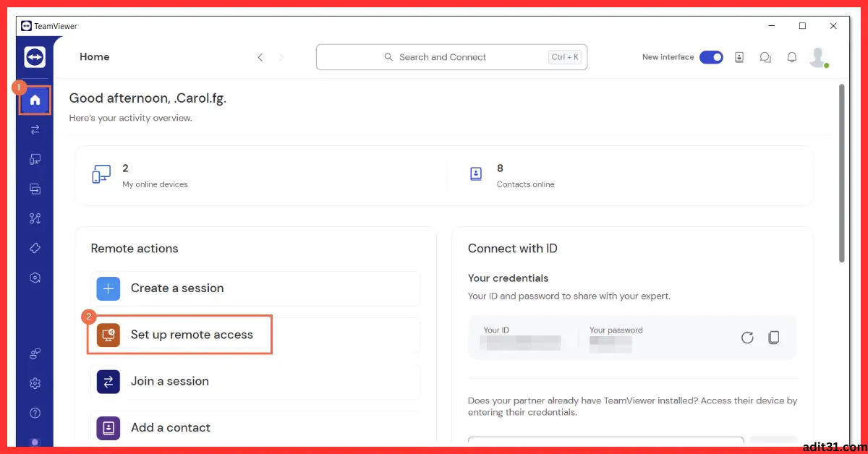Open the user management sidebar icon
Viewport: 868px width, 454px height.
coord(35,354)
